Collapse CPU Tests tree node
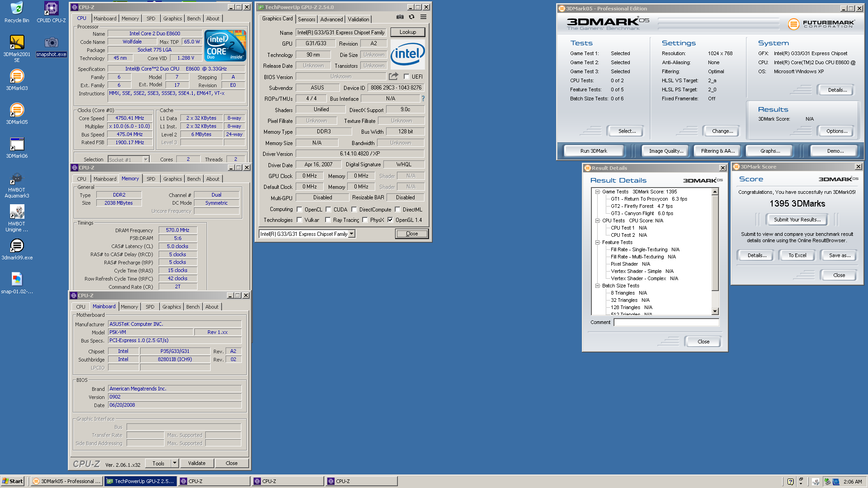Image resolution: width=868 pixels, height=488 pixels. [597, 221]
